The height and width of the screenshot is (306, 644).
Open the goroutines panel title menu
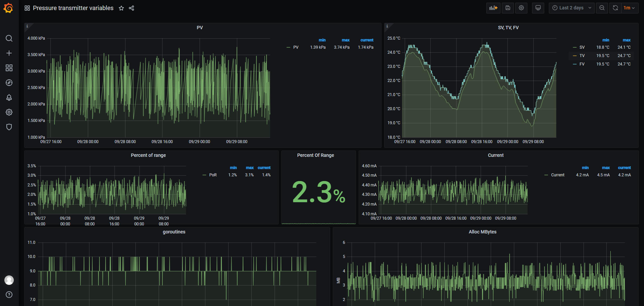[174, 232]
